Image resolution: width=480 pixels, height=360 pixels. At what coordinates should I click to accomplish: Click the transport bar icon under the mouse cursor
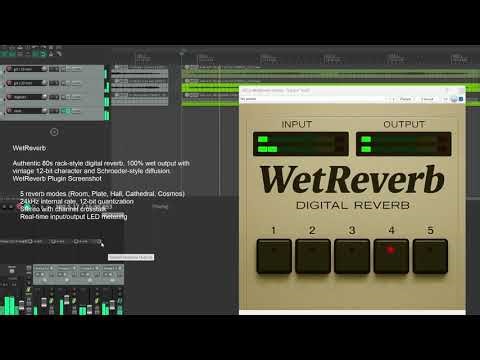pyautogui.click(x=99, y=242)
